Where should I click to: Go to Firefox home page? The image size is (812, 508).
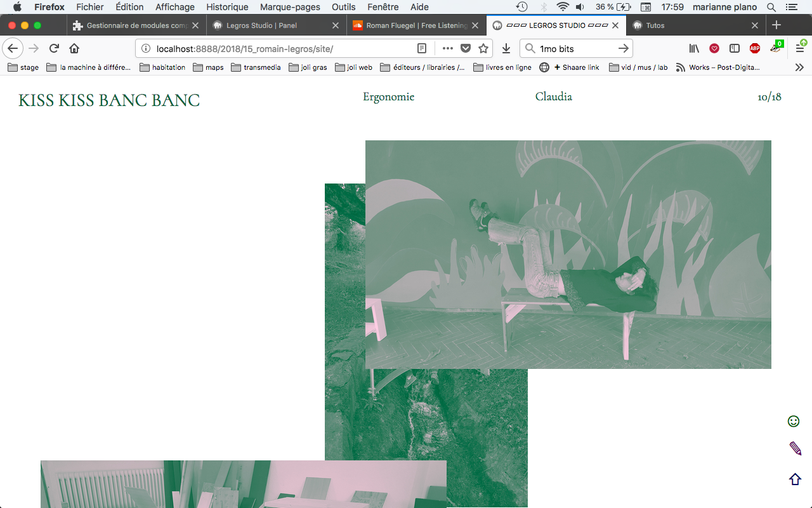pos(74,49)
